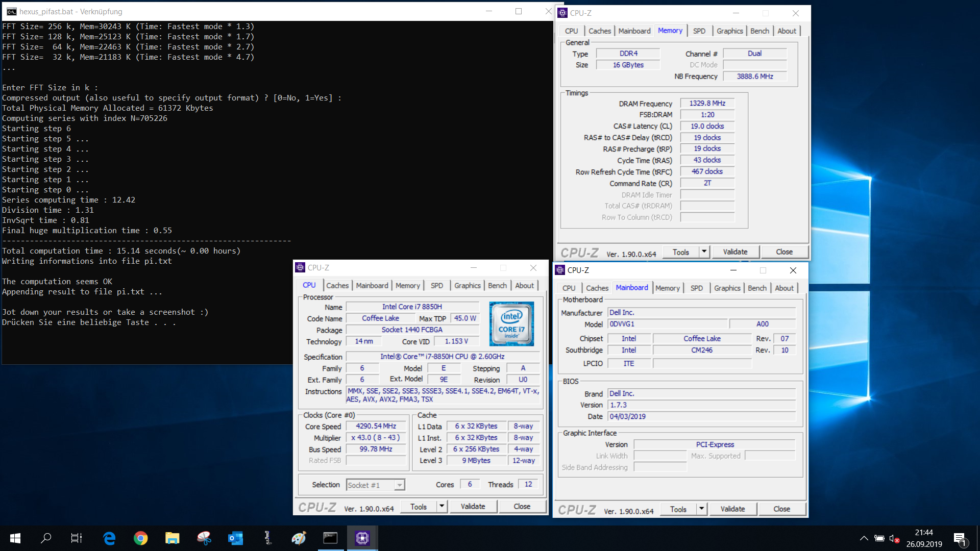Click Close button in the Memory window
Viewport: 980px width, 551px height.
click(785, 252)
